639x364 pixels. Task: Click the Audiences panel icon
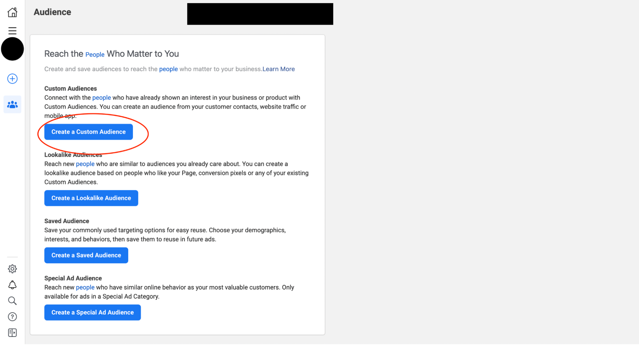12,104
